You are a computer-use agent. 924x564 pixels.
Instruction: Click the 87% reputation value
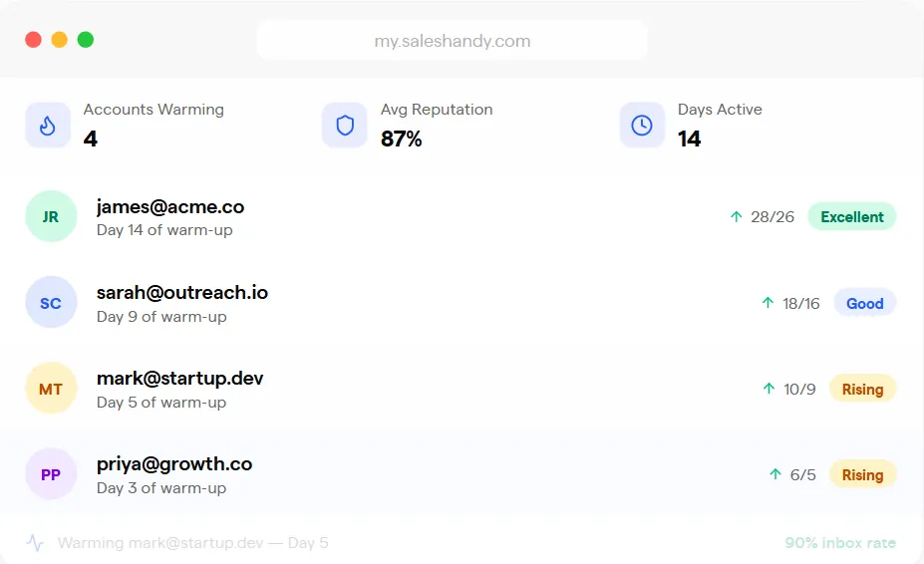[402, 139]
